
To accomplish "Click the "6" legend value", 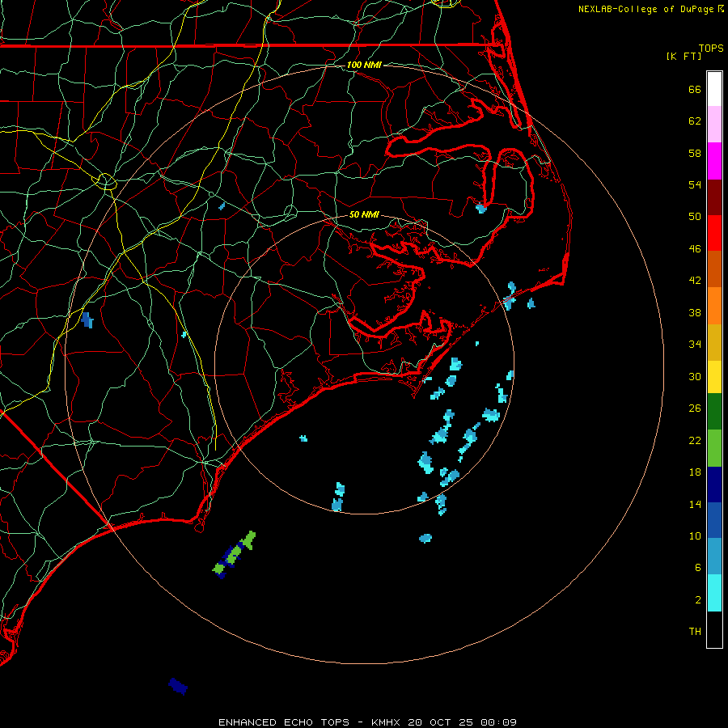I will click(698, 567).
